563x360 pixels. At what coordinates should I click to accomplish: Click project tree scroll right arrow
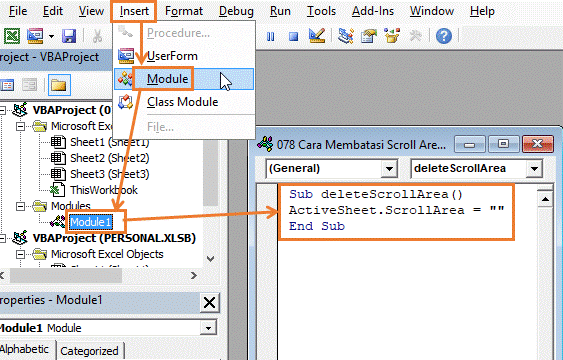pos(194,276)
